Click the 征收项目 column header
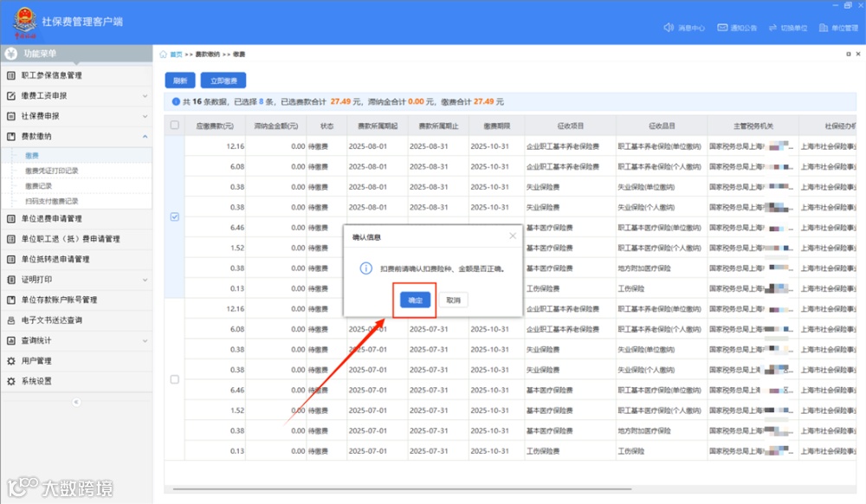This screenshot has width=866, height=504. click(571, 126)
